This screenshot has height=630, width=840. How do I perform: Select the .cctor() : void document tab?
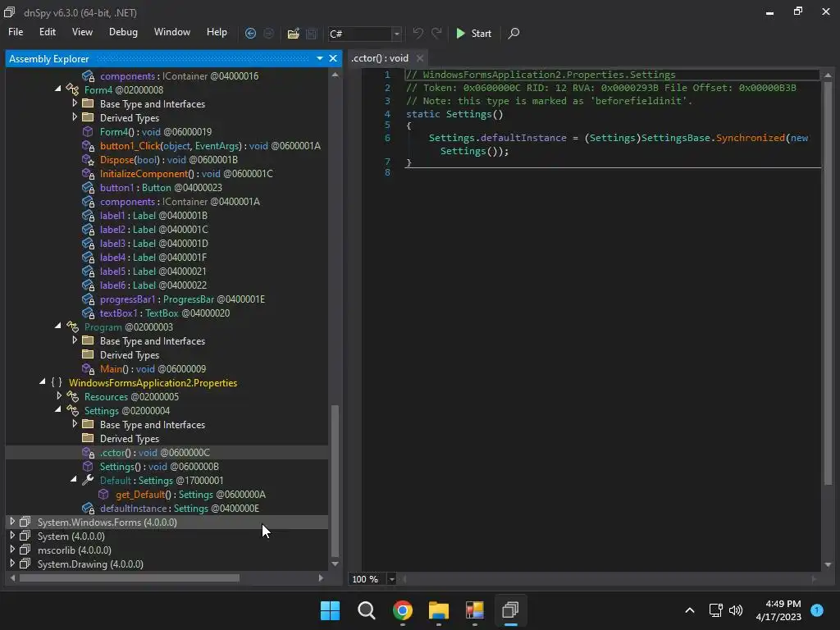[380, 58]
